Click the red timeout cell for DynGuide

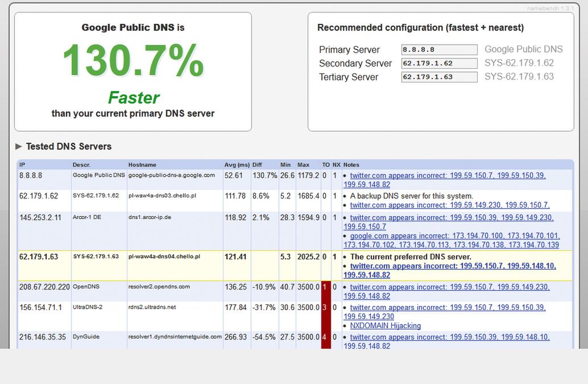326,340
